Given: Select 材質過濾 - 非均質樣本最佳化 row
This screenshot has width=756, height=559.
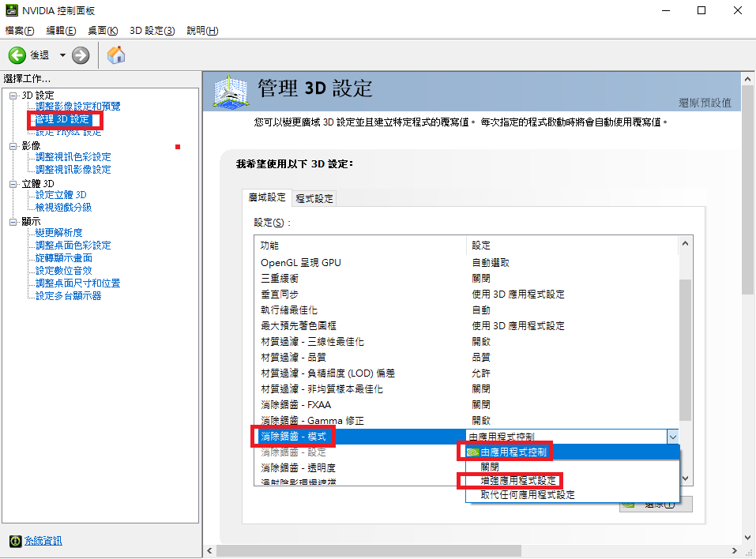Looking at the screenshot, I should [x=466, y=389].
